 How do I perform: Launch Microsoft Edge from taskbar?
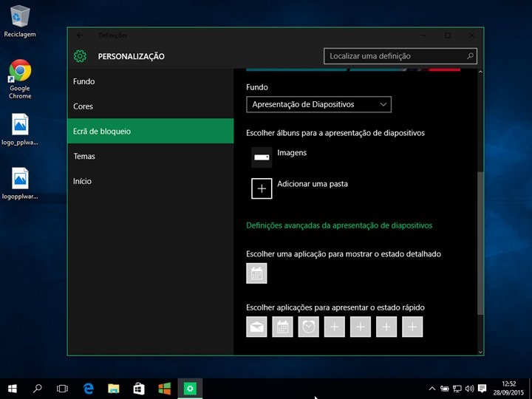click(x=88, y=389)
